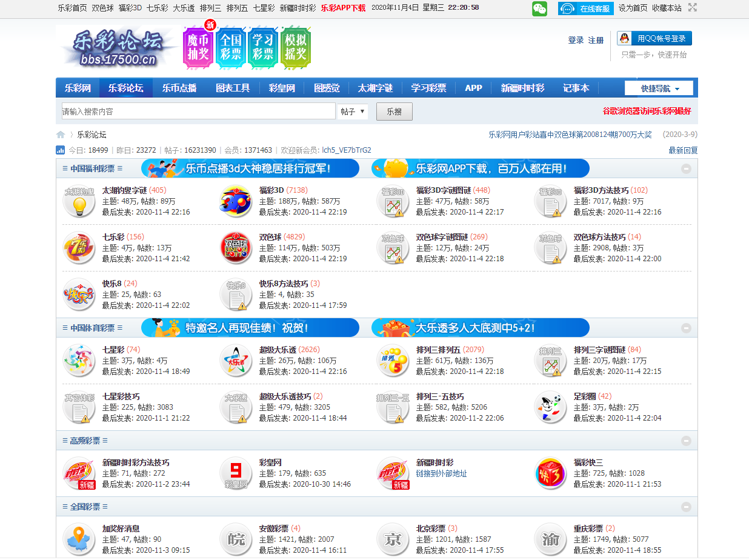This screenshot has height=560, width=749.
Task: Open the 加奖好消息 location pin icon
Action: pos(79,539)
